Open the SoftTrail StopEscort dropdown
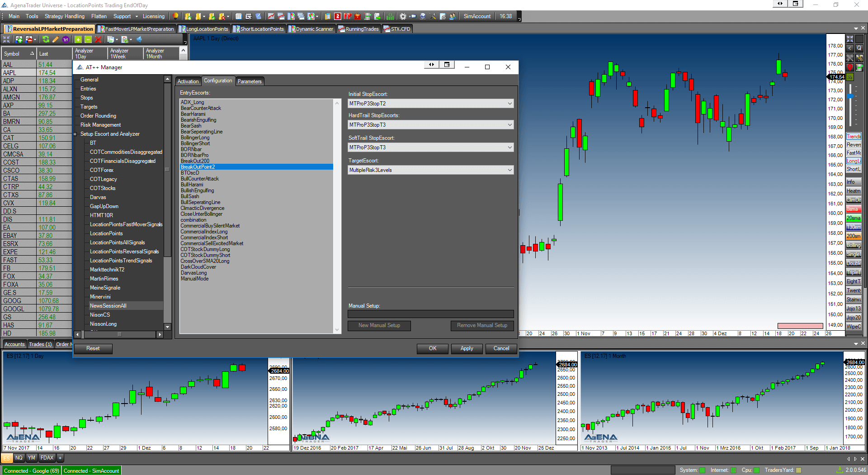The width and height of the screenshot is (868, 475). (430, 147)
